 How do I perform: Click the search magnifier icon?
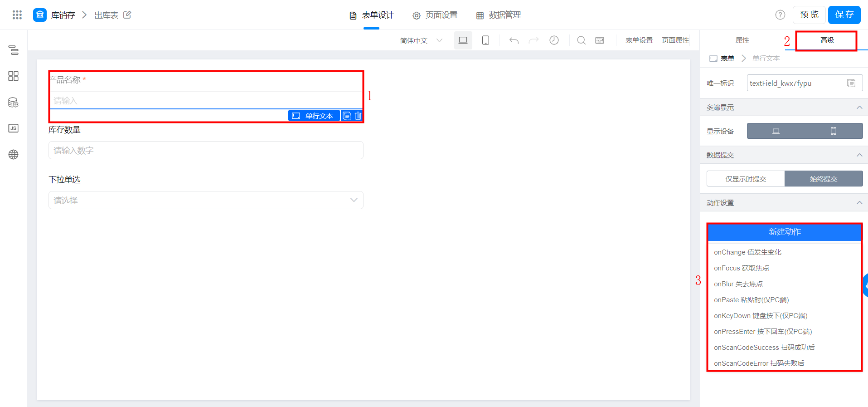[581, 40]
